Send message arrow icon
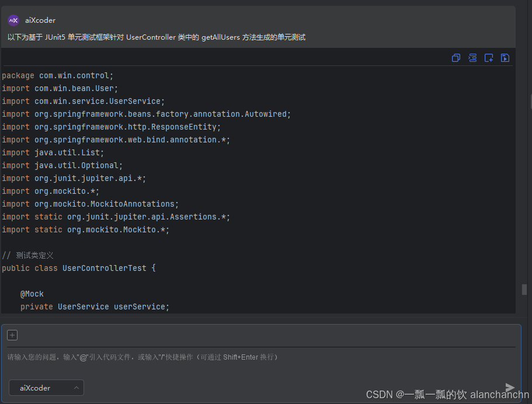532x404 pixels. pyautogui.click(x=510, y=388)
